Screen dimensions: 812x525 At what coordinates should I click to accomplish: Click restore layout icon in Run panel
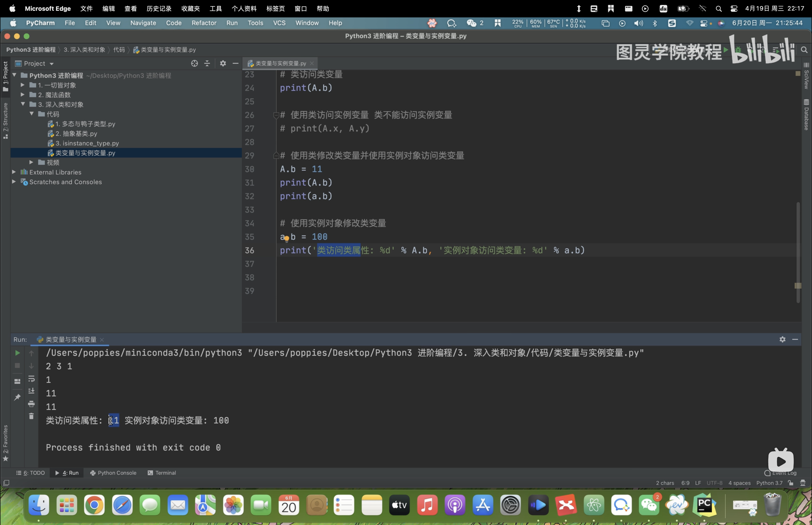[x=17, y=381]
